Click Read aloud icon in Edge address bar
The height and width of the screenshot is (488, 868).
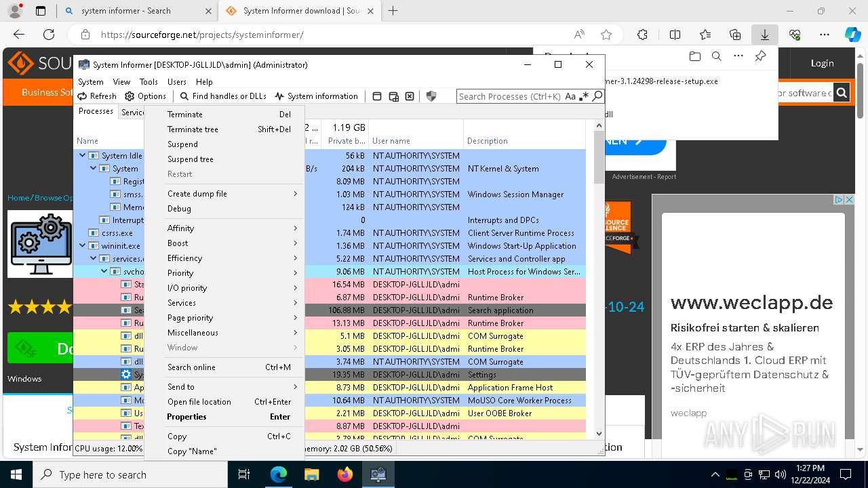[x=579, y=35]
